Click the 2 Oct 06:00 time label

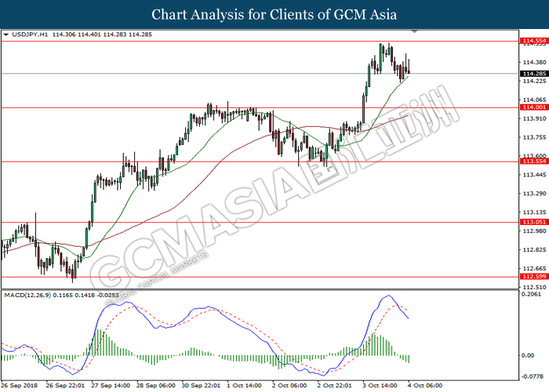[x=289, y=386]
